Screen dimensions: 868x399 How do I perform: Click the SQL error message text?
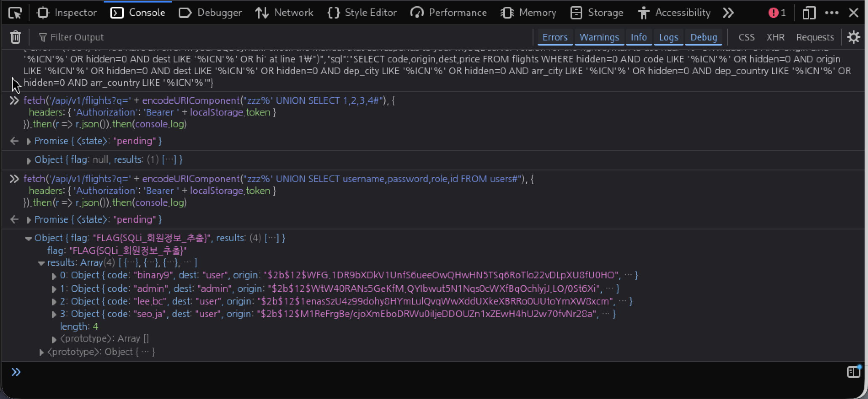click(x=437, y=67)
